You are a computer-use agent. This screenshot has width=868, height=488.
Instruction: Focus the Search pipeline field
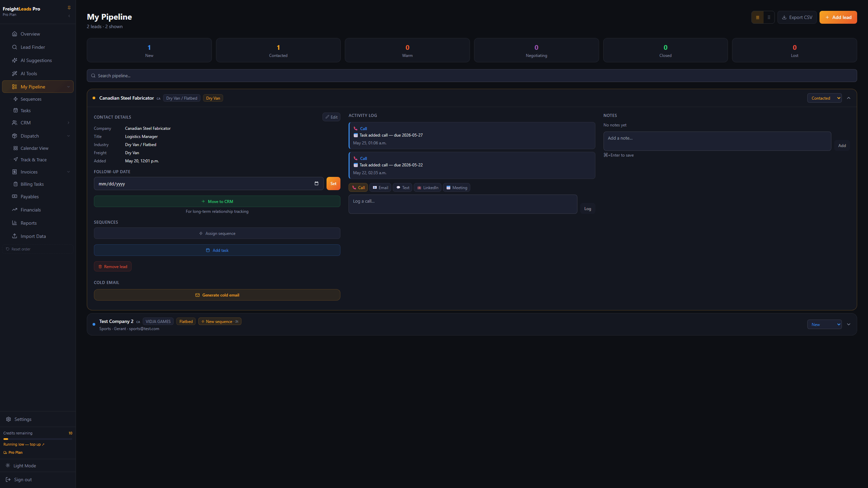472,76
